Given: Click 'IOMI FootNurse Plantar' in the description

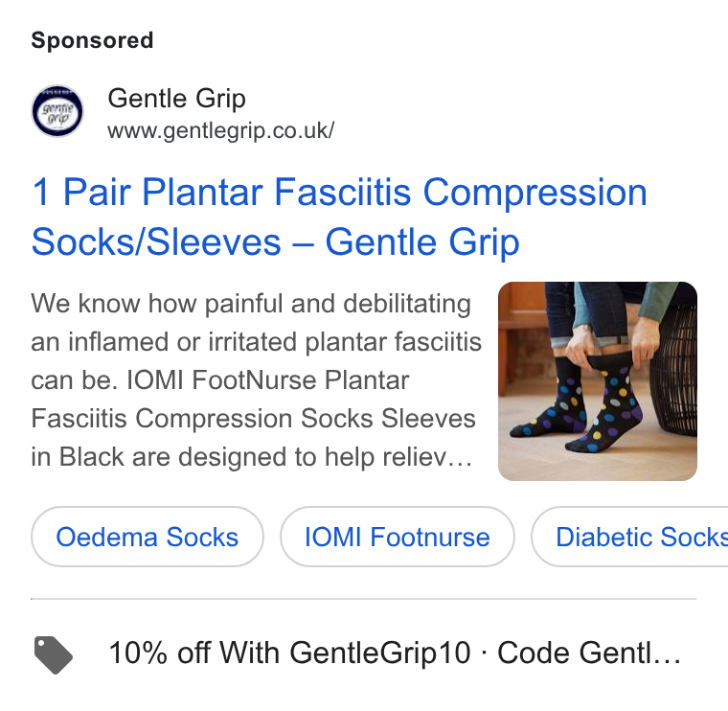Looking at the screenshot, I should [x=268, y=380].
